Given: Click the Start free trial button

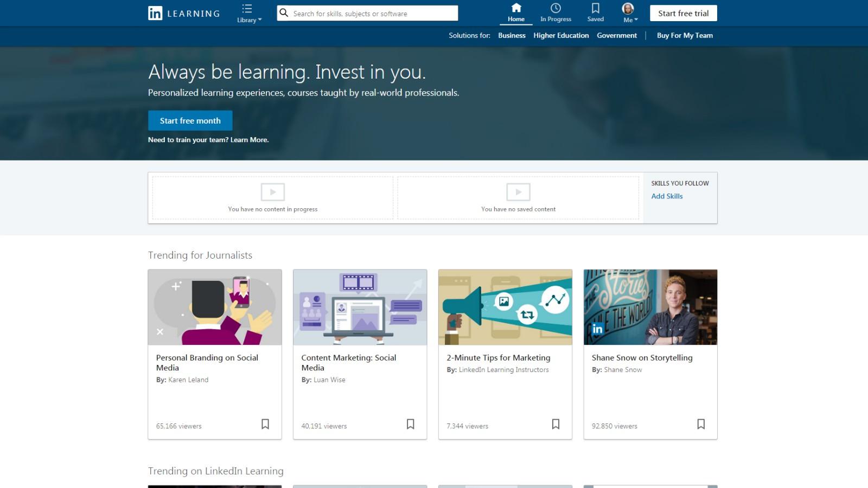Looking at the screenshot, I should 683,14.
